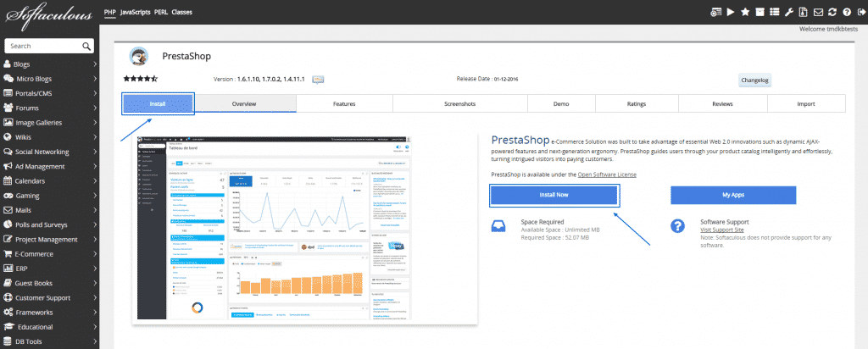Click the Software Support question icon
This screenshot has height=349, width=868.
pyautogui.click(x=677, y=225)
